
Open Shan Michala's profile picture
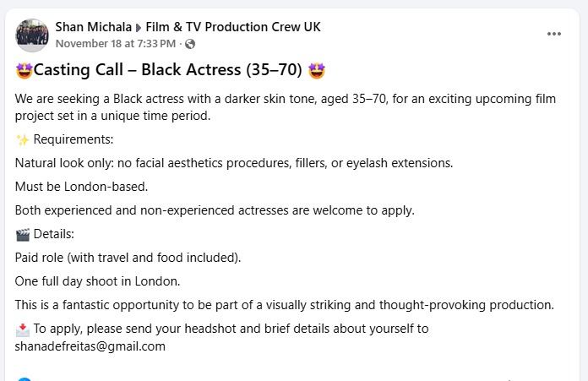pyautogui.click(x=32, y=35)
